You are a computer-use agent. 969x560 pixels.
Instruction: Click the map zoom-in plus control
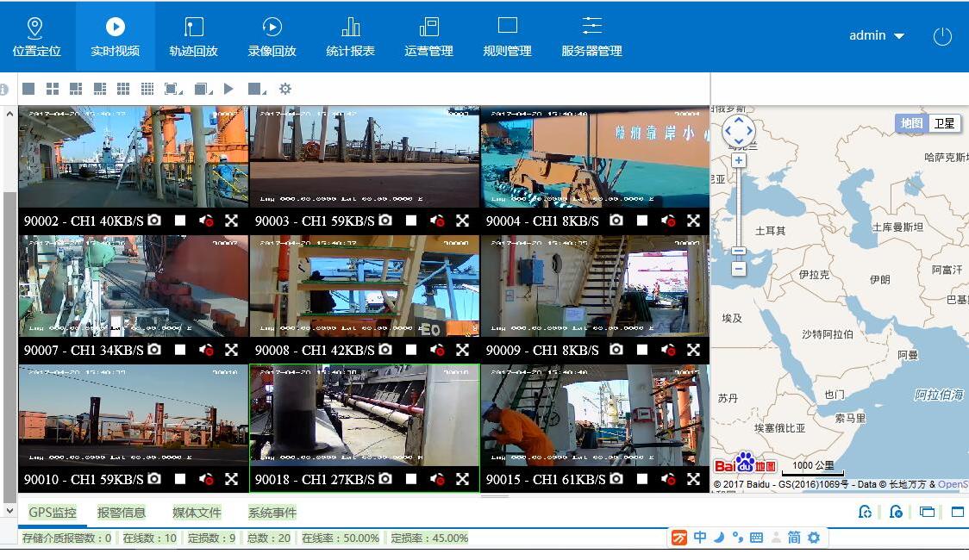click(738, 159)
